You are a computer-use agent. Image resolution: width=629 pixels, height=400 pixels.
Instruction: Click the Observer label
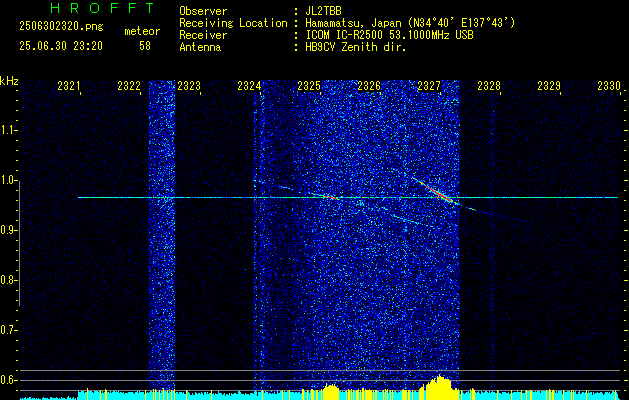coord(203,11)
